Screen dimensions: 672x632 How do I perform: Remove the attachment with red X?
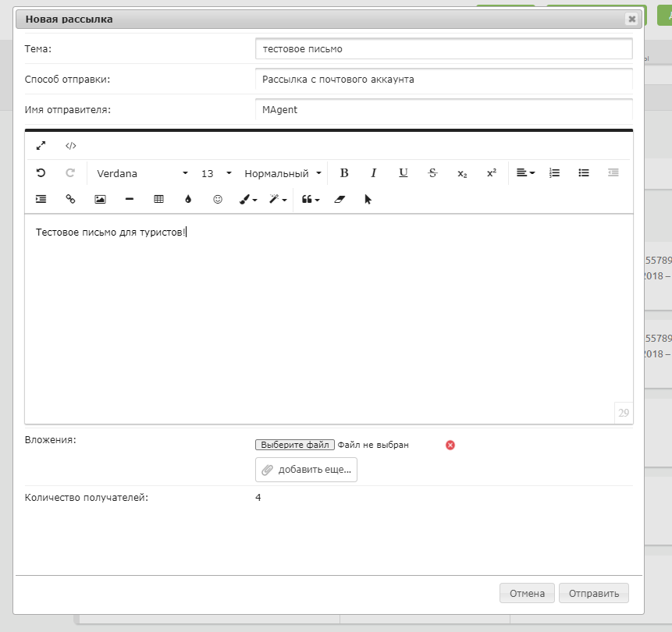pyautogui.click(x=450, y=446)
